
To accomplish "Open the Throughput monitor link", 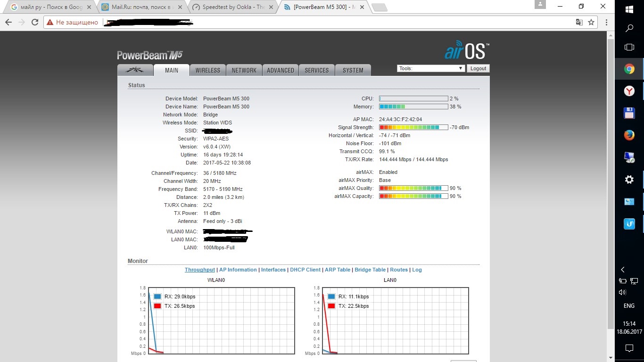I will pyautogui.click(x=200, y=270).
